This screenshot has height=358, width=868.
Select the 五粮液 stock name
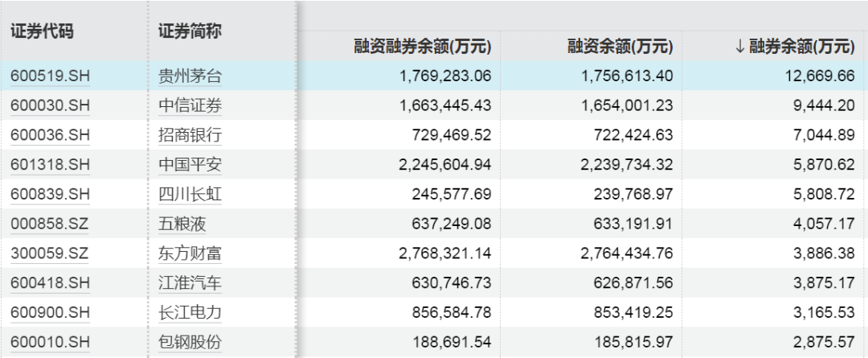click(182, 224)
